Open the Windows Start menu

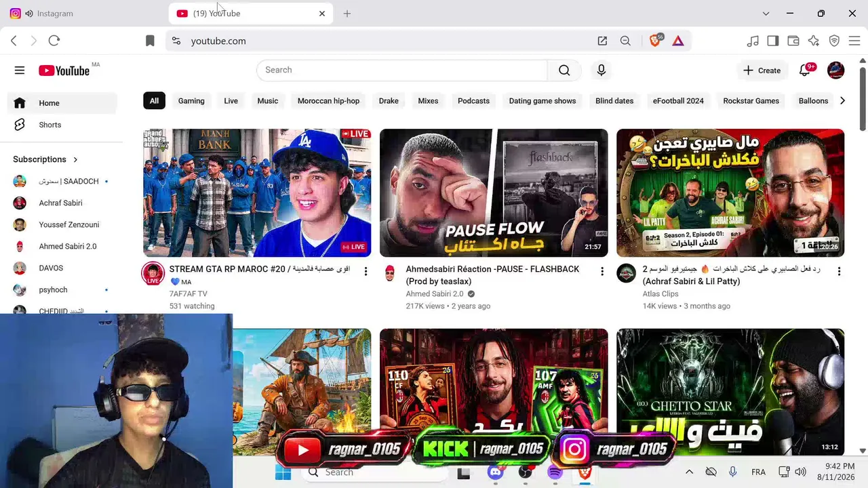click(x=283, y=472)
